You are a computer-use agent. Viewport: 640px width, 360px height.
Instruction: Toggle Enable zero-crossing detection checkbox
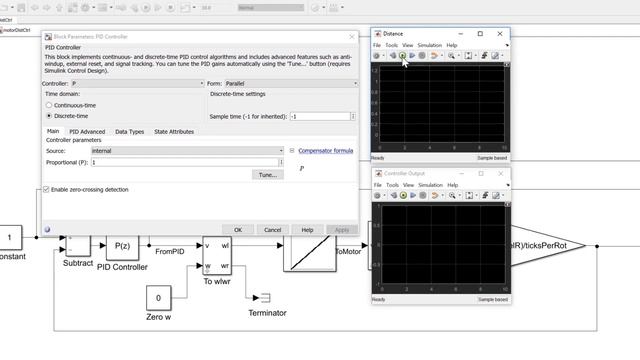coord(46,189)
